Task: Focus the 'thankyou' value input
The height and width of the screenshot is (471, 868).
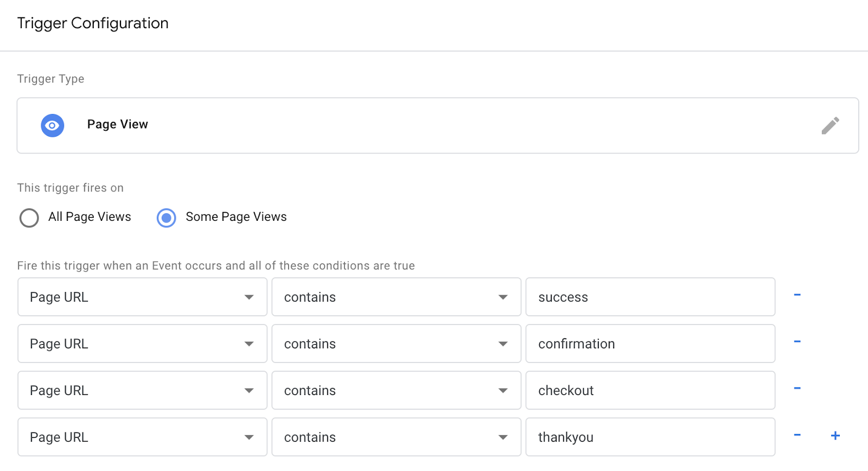Action: coord(650,437)
